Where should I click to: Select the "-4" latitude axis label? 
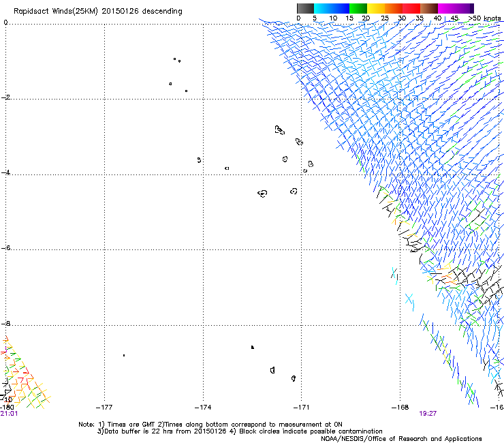click(5, 172)
